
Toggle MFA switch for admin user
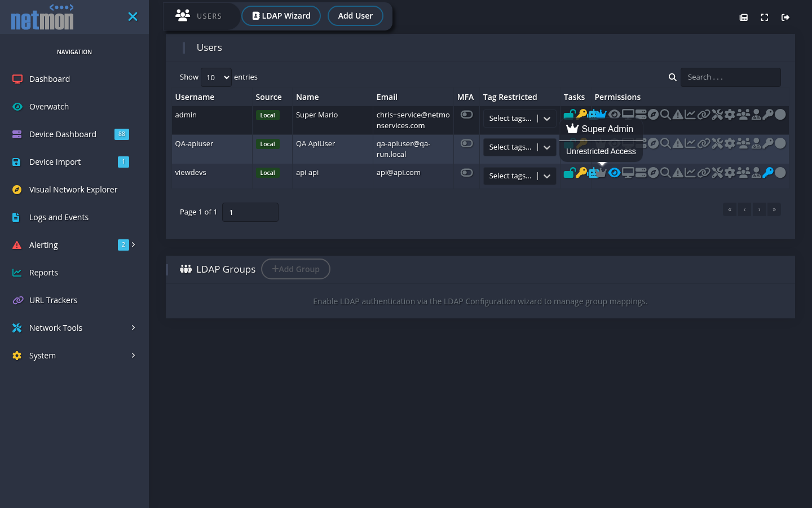coord(466,115)
